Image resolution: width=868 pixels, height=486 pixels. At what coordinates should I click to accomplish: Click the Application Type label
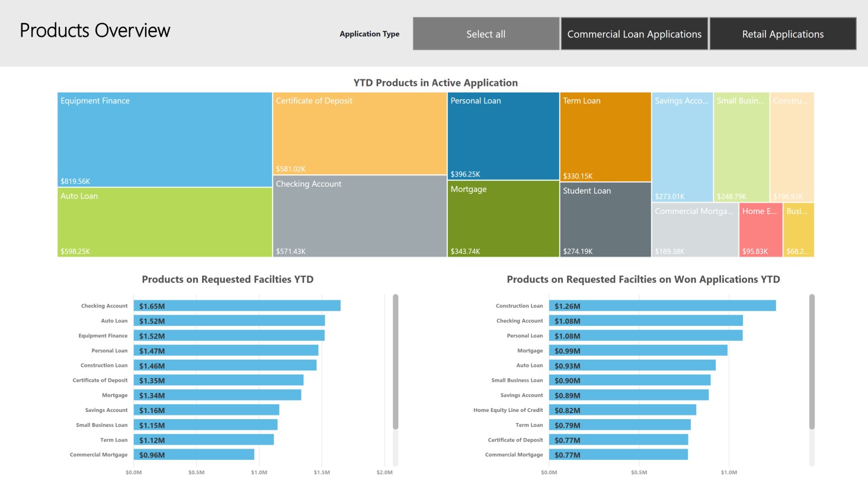point(370,34)
